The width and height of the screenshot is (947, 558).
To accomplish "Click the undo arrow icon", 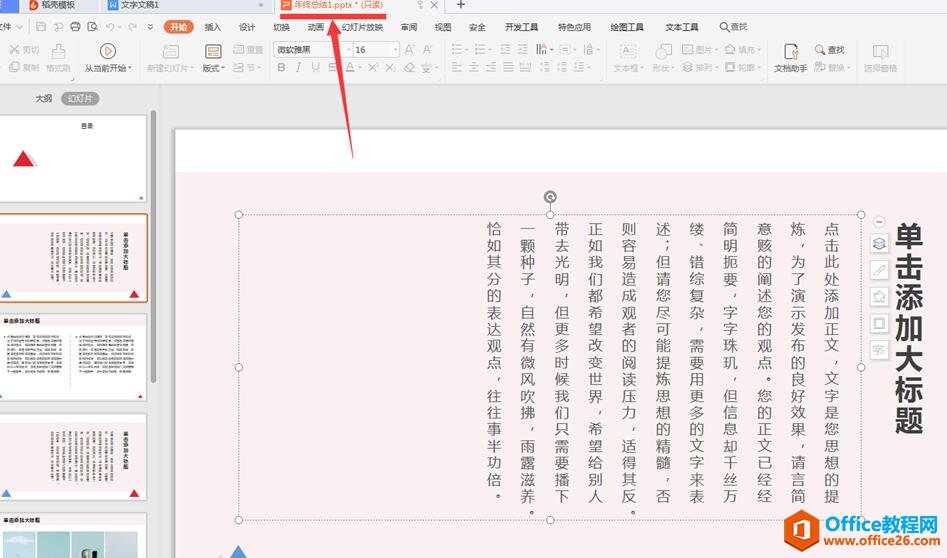I will point(110,27).
